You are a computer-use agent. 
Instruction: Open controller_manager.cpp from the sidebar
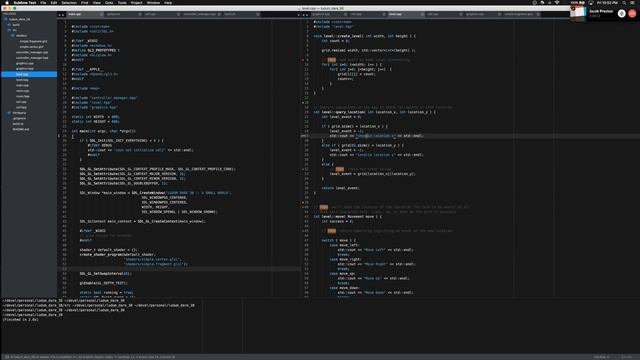[32, 52]
